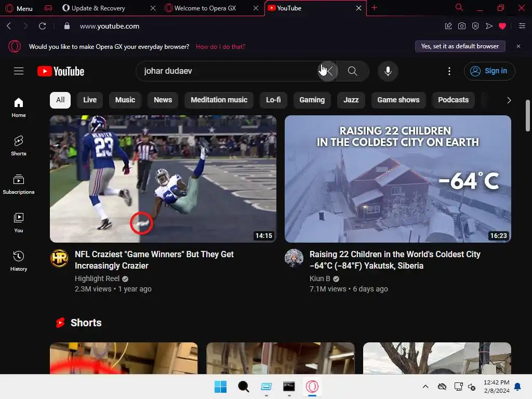
Task: Open Windows taskbar Search
Action: tap(243, 387)
